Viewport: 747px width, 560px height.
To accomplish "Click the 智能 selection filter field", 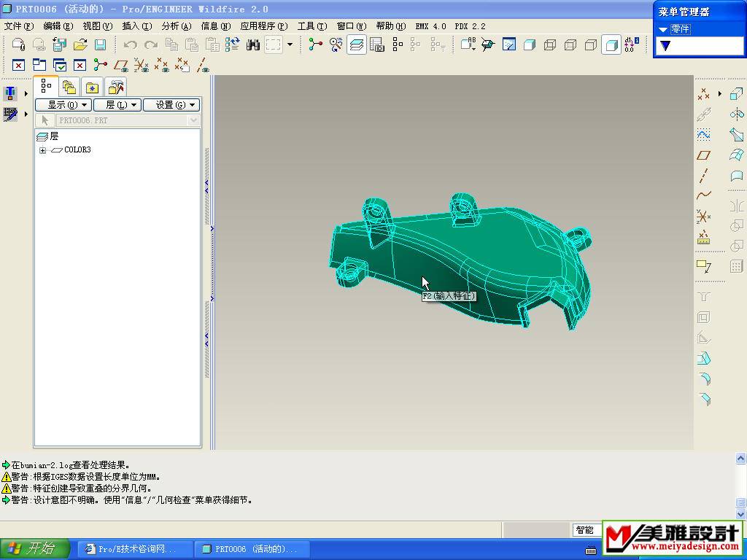I will 584,530.
